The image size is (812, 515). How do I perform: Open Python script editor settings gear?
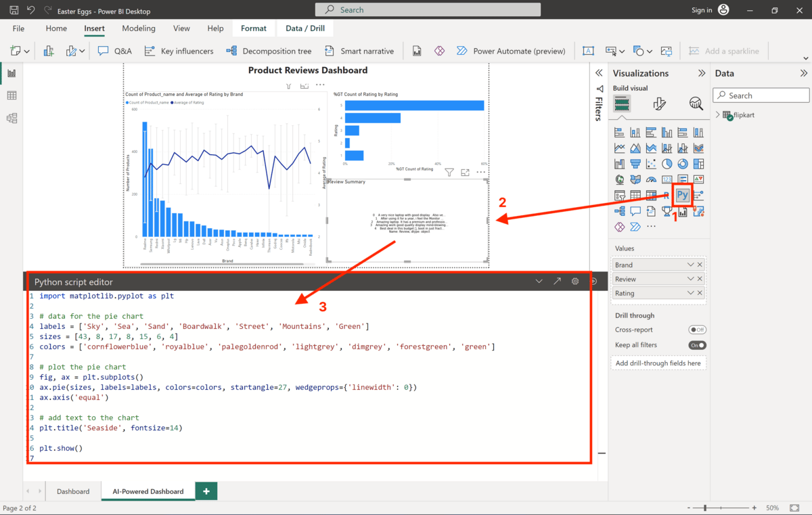point(575,282)
